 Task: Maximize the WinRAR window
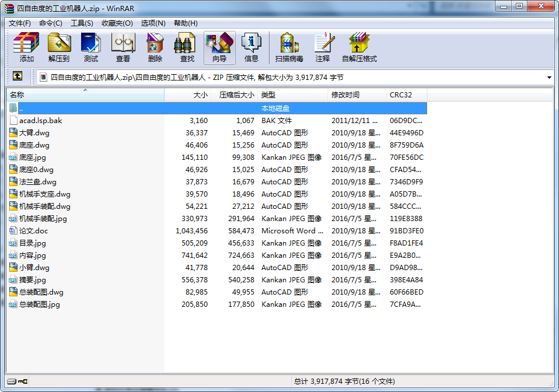(519, 6)
